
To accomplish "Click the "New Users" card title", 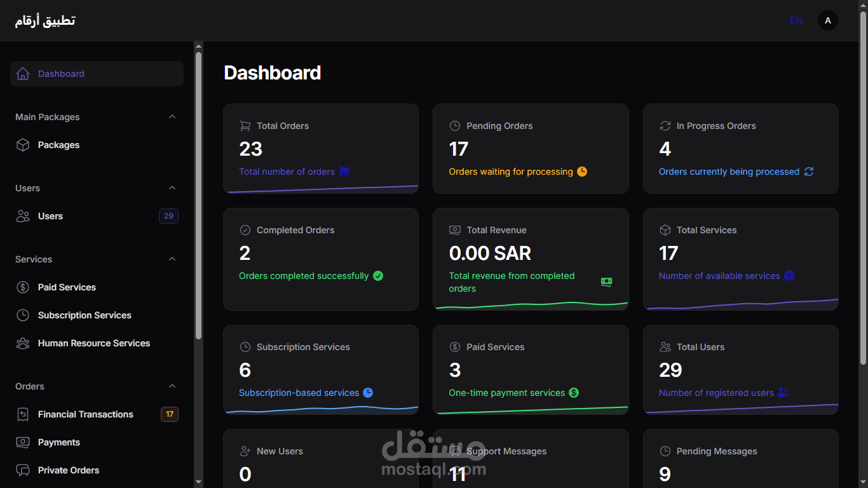I will [x=280, y=451].
